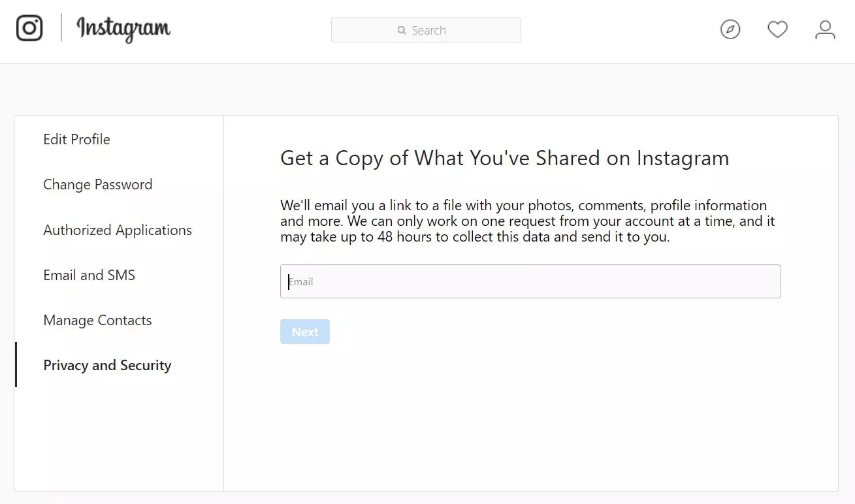Select Authorized Applications menu item
Viewport: 855px width, 504px height.
(118, 230)
